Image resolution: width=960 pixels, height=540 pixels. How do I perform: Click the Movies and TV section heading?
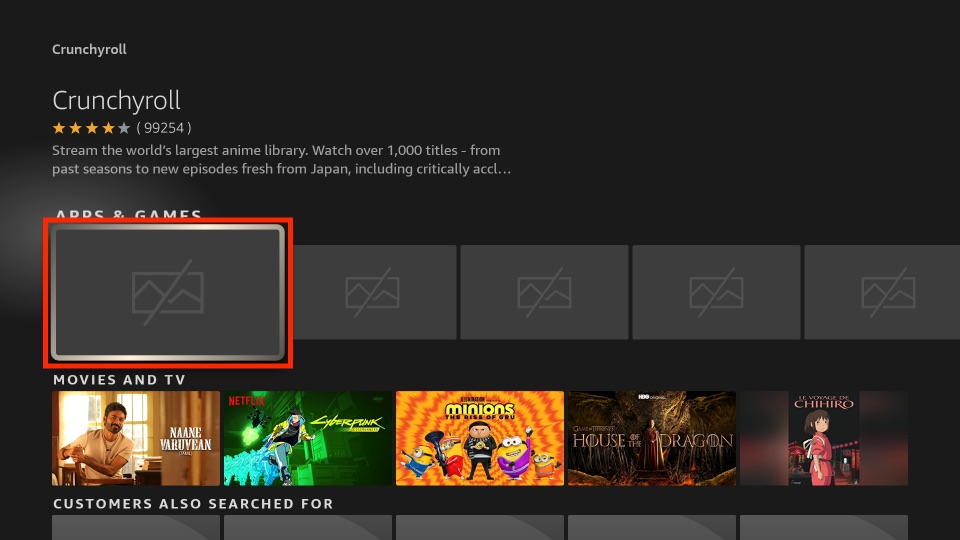tap(119, 380)
